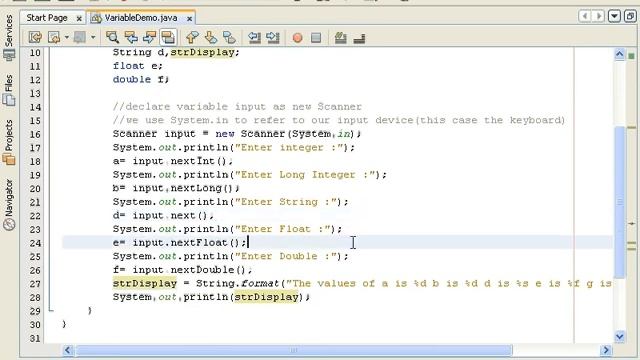Image resolution: width=640 pixels, height=360 pixels.
Task: Click 'd= input.next()' statement
Action: [163, 215]
